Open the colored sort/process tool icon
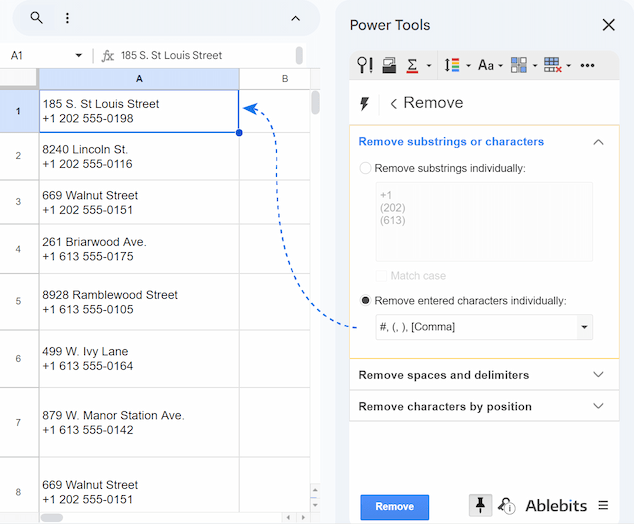Screen dimensions: 634x524 (x=452, y=65)
